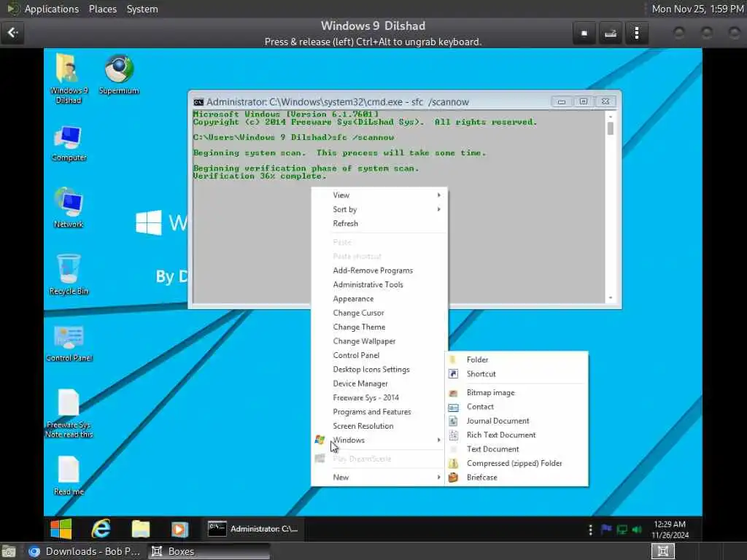Screen dimensions: 747x560
Task: Open Administrative Tools from context menu
Action: click(x=379, y=285)
